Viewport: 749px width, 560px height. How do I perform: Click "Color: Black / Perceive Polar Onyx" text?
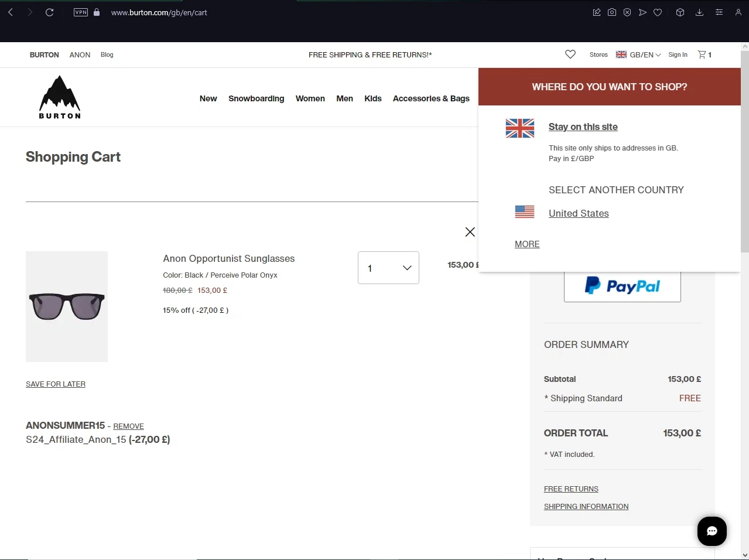220,275
